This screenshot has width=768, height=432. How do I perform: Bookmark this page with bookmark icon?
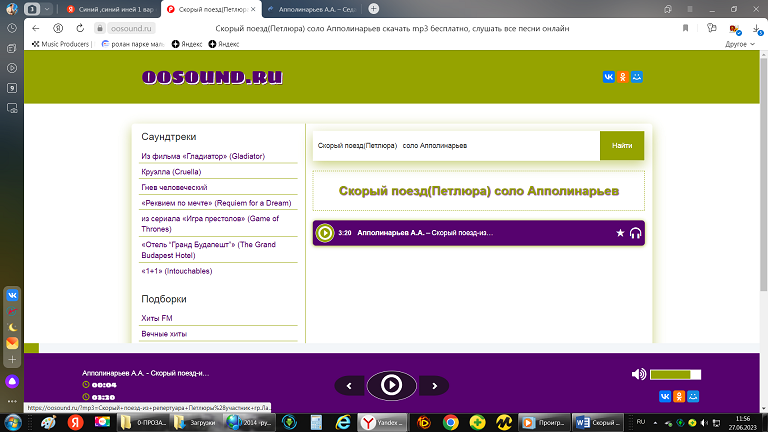point(685,28)
